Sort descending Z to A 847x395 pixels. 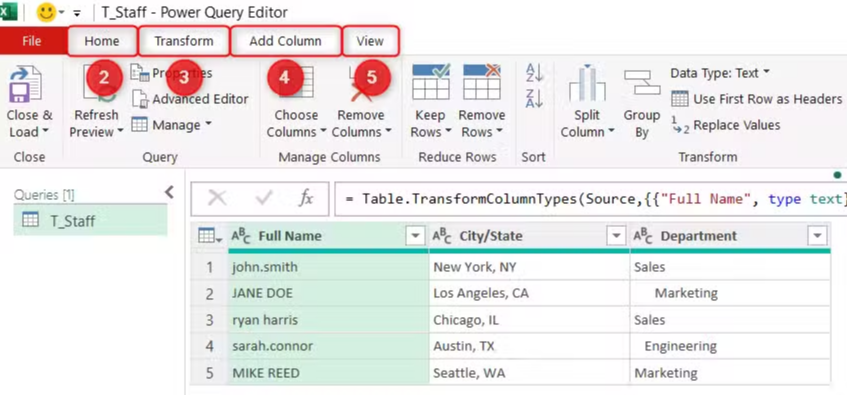click(534, 98)
